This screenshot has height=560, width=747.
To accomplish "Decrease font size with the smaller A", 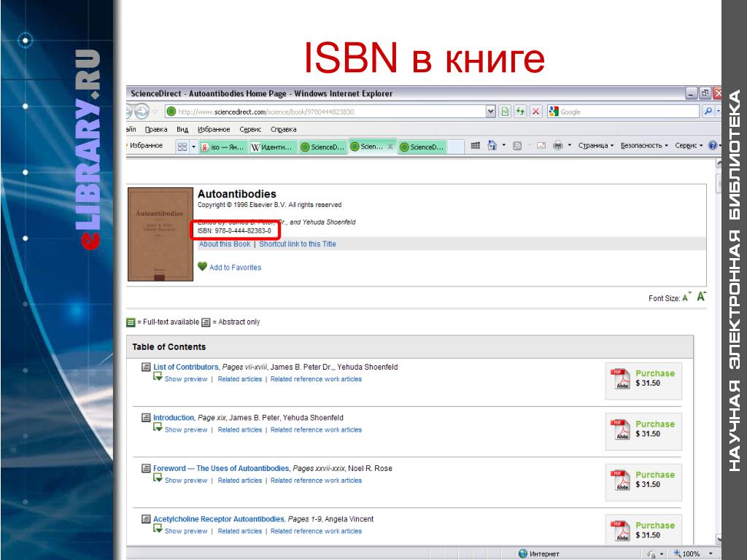I will [x=686, y=298].
